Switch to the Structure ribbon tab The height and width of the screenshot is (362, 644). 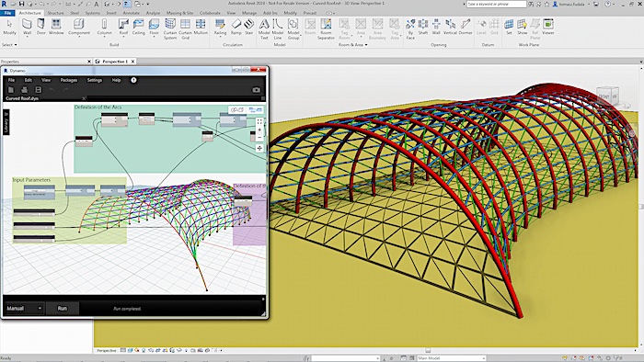[x=55, y=13]
